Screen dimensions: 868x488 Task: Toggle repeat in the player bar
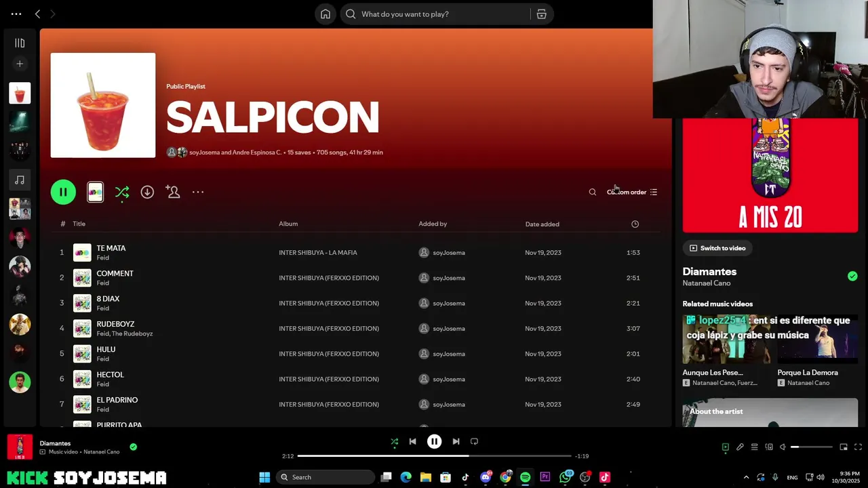pyautogui.click(x=474, y=441)
